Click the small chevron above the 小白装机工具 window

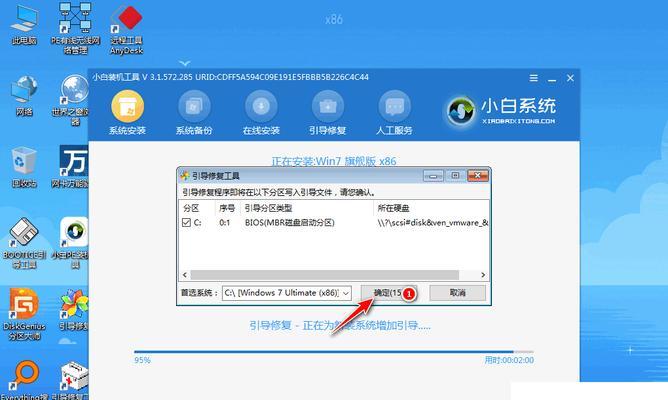(184, 63)
